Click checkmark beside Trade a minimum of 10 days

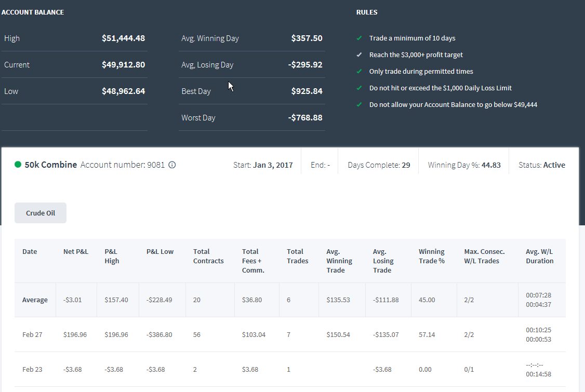(x=360, y=38)
